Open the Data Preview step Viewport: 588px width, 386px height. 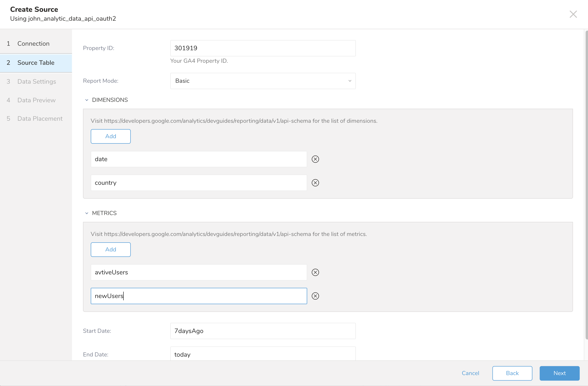pyautogui.click(x=36, y=100)
